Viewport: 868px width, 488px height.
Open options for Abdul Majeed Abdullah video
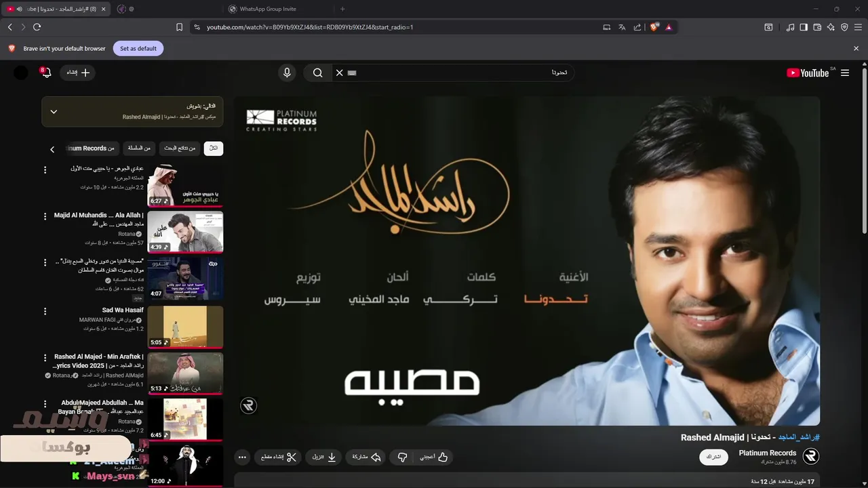click(x=45, y=404)
